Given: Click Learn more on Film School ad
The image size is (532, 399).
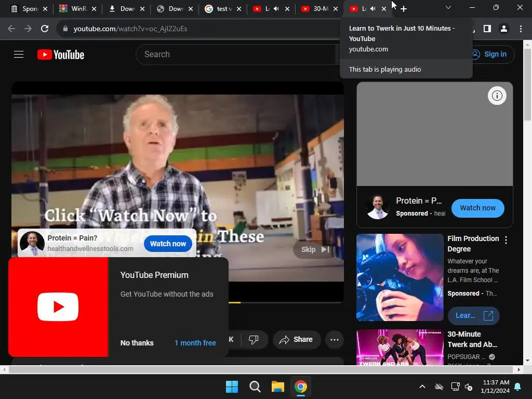Looking at the screenshot, I should (474, 315).
